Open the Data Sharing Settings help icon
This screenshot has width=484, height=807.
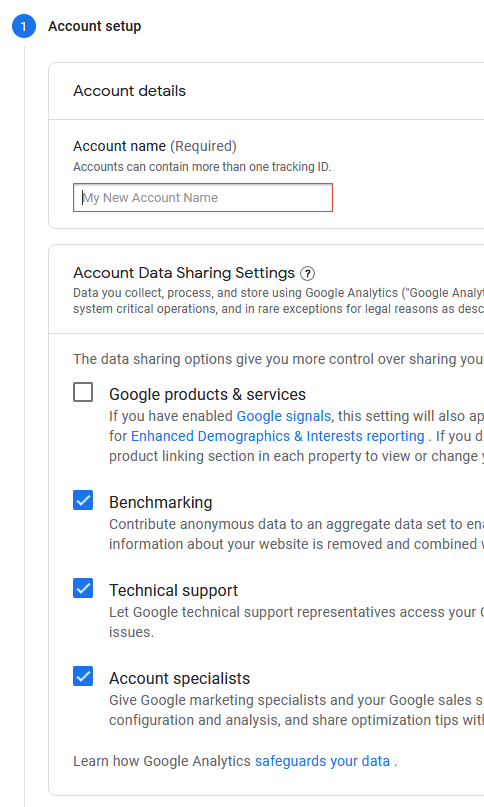[x=307, y=273]
